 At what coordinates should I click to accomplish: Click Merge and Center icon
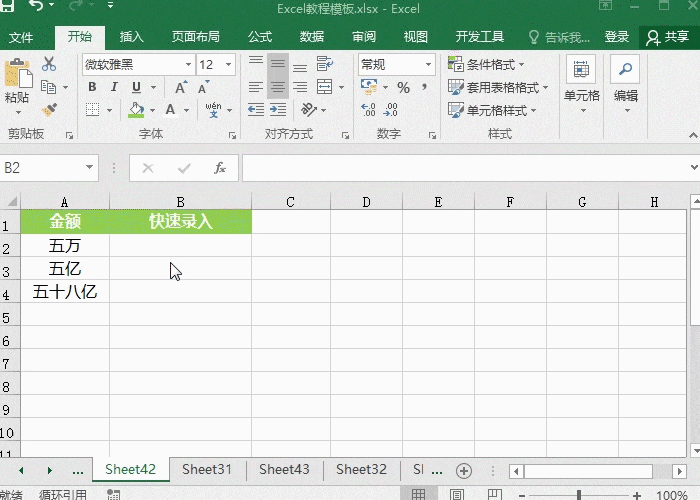pyautogui.click(x=325, y=87)
